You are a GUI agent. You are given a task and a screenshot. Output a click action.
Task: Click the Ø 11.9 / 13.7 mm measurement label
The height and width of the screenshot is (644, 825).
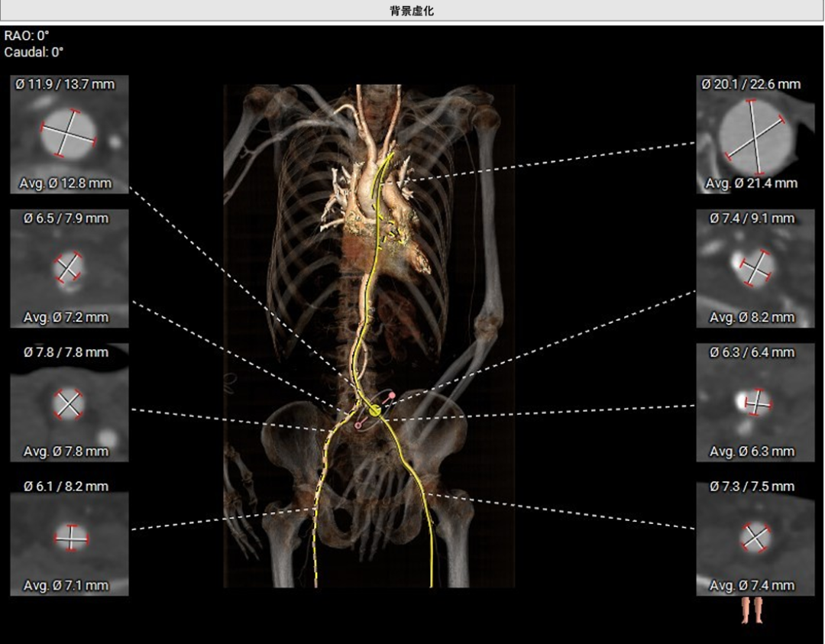(x=65, y=84)
